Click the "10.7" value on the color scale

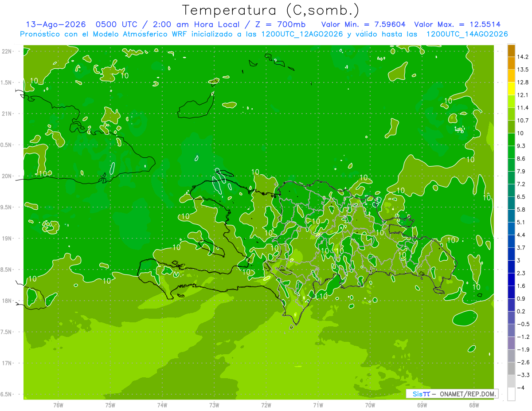(523, 121)
